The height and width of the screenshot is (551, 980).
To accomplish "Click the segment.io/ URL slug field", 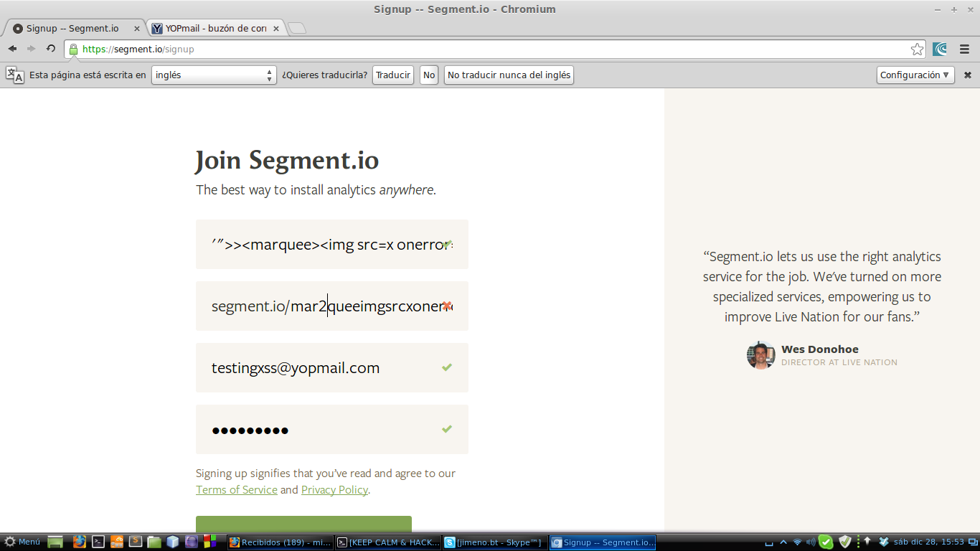I will pyautogui.click(x=332, y=306).
